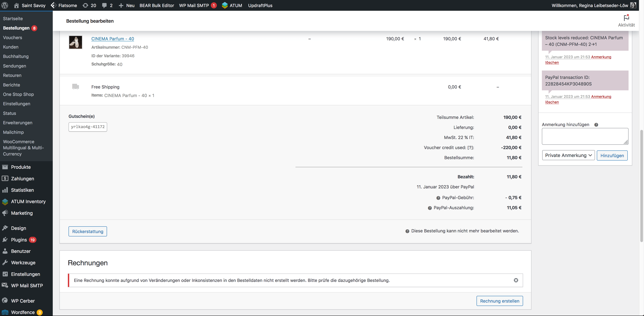Click help icon next to Anmerkung hinzufügen

pos(596,125)
